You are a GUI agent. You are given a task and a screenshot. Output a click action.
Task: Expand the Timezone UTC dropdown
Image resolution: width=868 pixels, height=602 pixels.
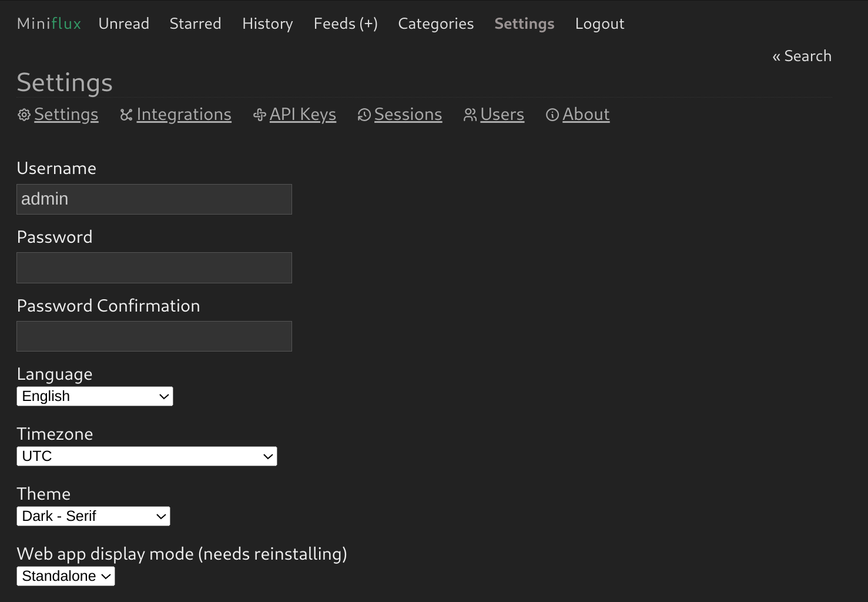pos(147,456)
